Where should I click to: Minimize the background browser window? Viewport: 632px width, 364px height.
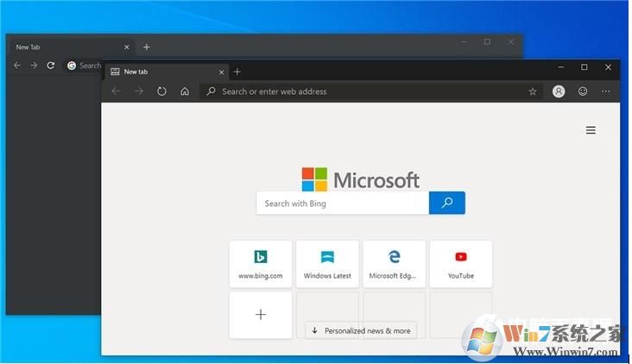(464, 42)
